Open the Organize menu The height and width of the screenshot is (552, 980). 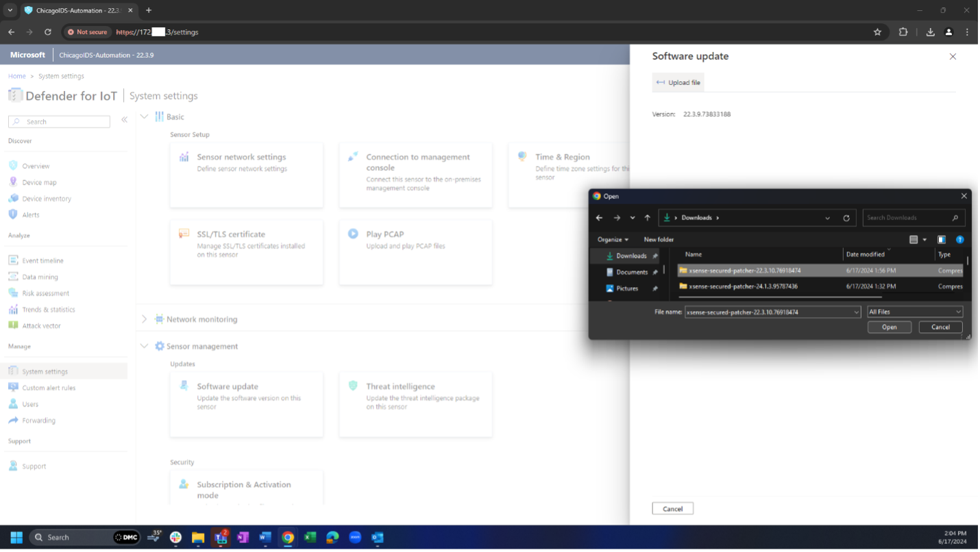point(613,240)
